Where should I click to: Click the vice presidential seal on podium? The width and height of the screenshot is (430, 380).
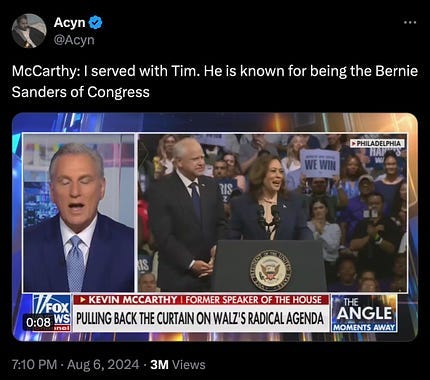click(270, 270)
